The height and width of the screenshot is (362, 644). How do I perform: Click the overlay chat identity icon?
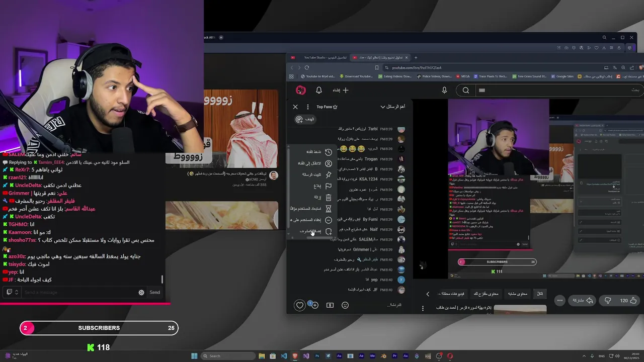(12, 292)
